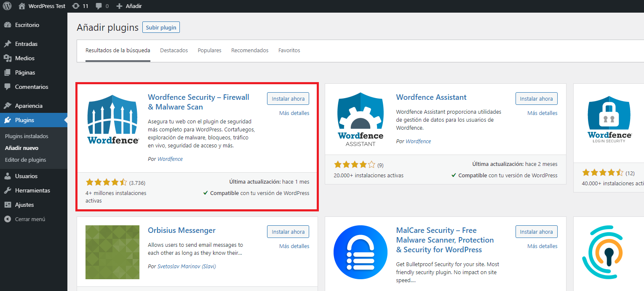Click the Entradas pushpin icon
644x291 pixels.
(x=8, y=44)
